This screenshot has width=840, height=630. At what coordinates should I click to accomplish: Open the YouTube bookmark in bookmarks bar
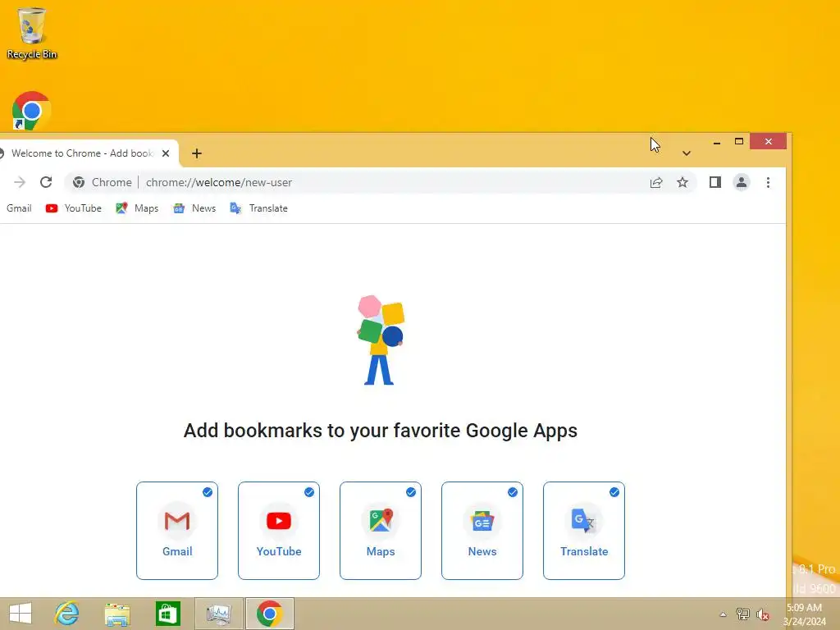pyautogui.click(x=73, y=208)
